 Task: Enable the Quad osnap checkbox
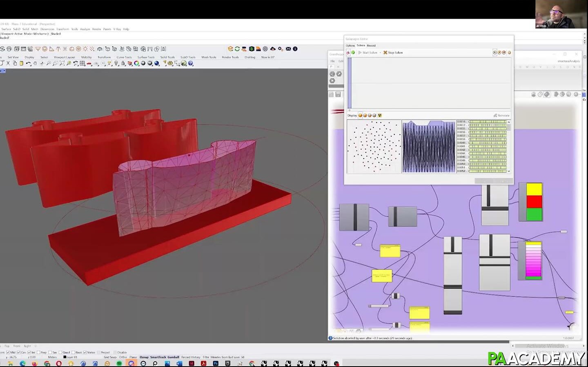point(60,352)
